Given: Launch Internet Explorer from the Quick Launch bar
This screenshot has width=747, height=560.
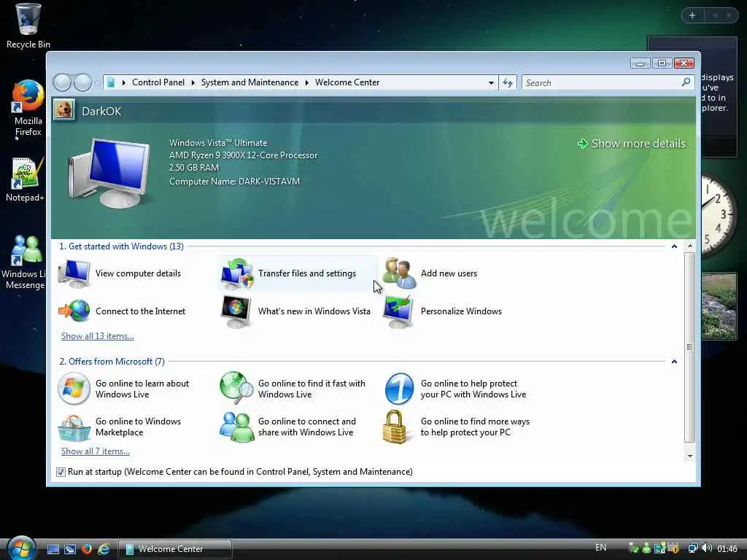Looking at the screenshot, I should point(104,549).
